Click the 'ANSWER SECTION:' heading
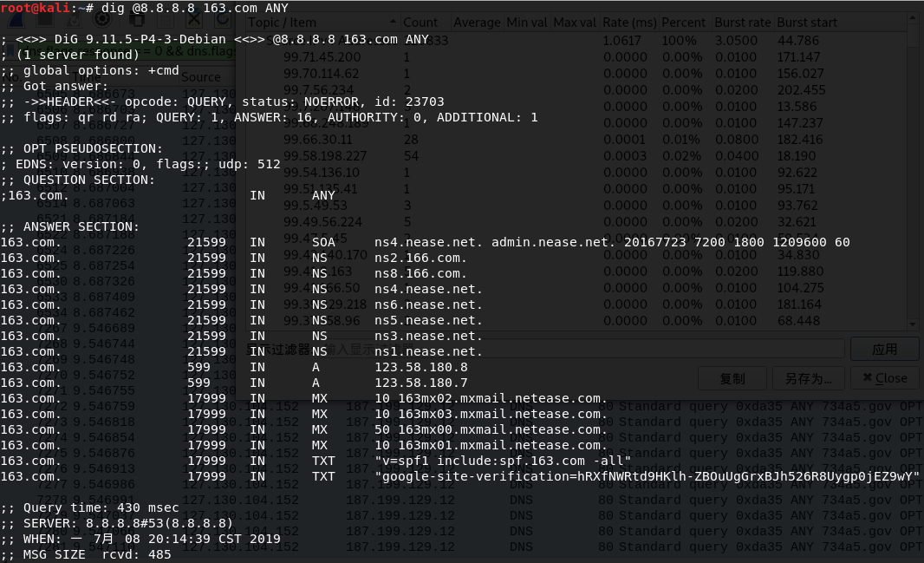The width and height of the screenshot is (924, 563). click(x=70, y=226)
